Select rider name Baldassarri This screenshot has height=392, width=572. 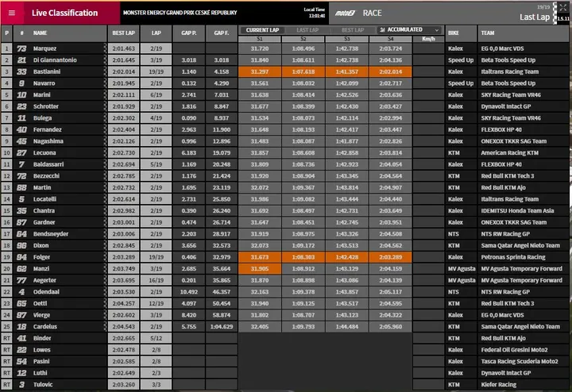48,164
